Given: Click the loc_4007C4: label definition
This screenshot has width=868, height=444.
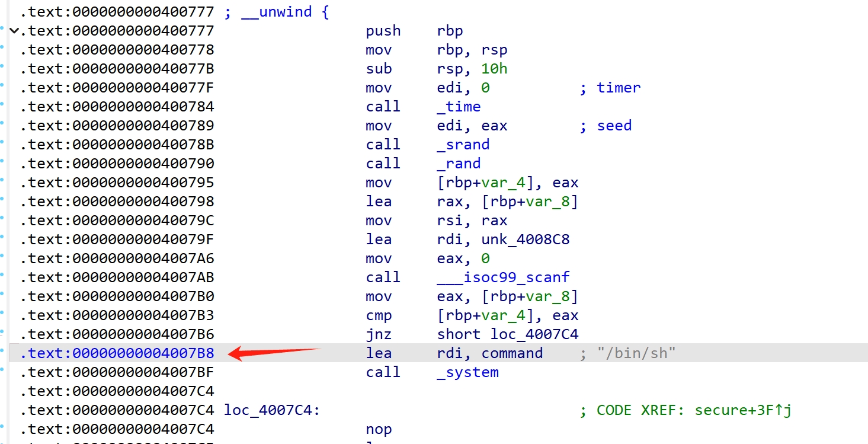Looking at the screenshot, I should pos(272,410).
